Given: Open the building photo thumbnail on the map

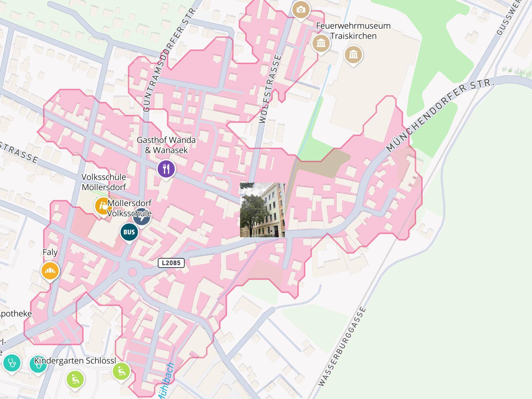Looking at the screenshot, I should (x=262, y=210).
